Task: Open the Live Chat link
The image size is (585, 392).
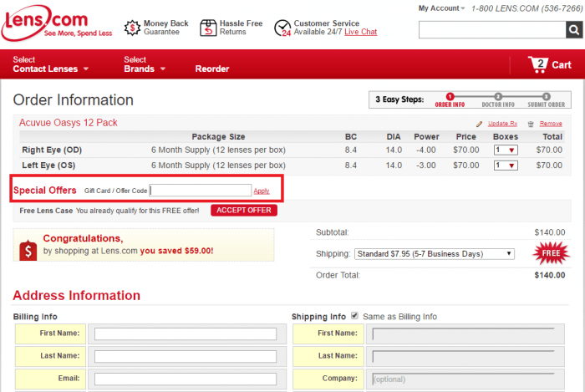Action: [360, 32]
